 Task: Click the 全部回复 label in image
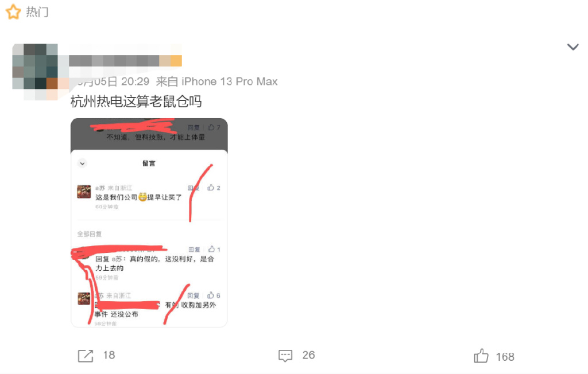pyautogui.click(x=89, y=234)
